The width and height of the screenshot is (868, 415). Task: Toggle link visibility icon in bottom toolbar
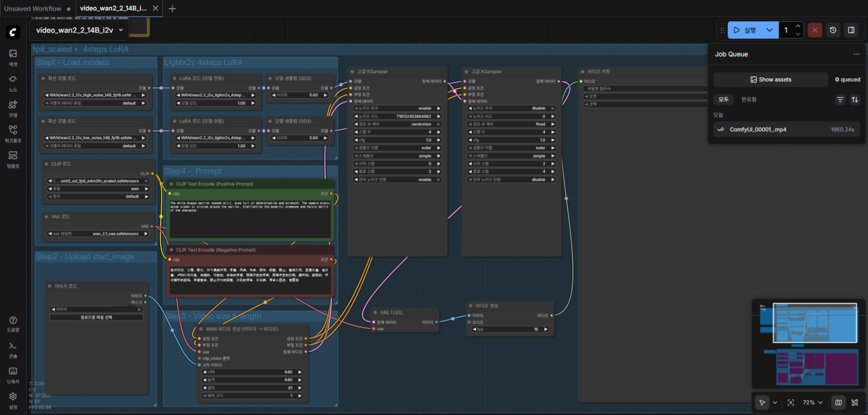point(855,402)
